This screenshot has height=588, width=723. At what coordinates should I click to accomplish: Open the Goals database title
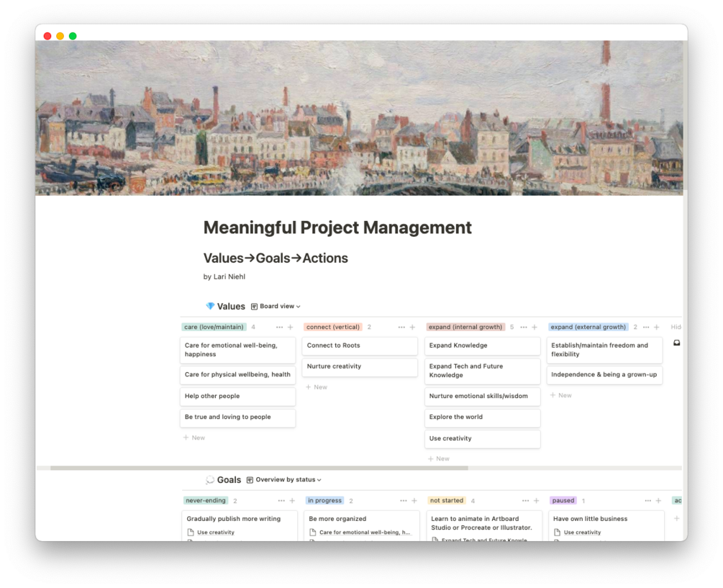tap(229, 479)
